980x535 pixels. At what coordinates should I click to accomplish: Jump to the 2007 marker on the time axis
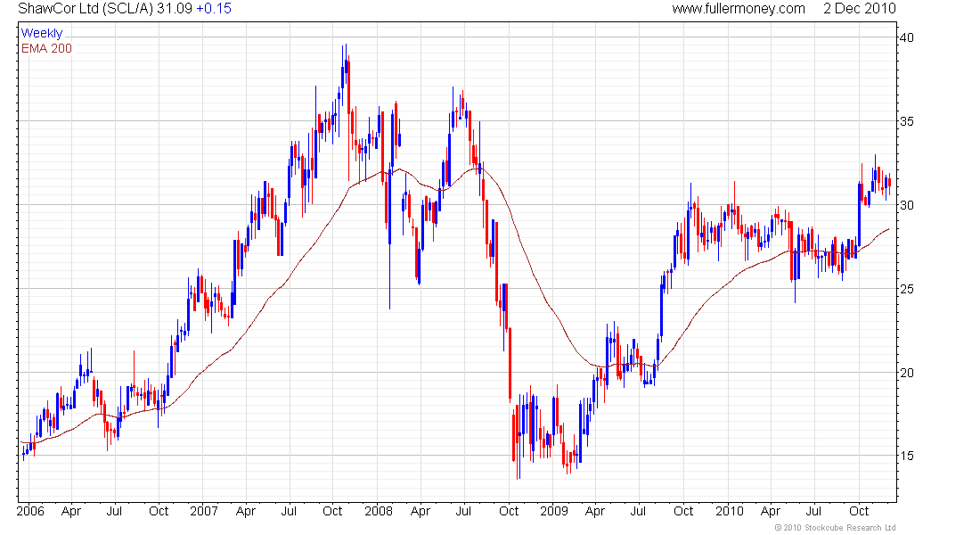pyautogui.click(x=204, y=512)
